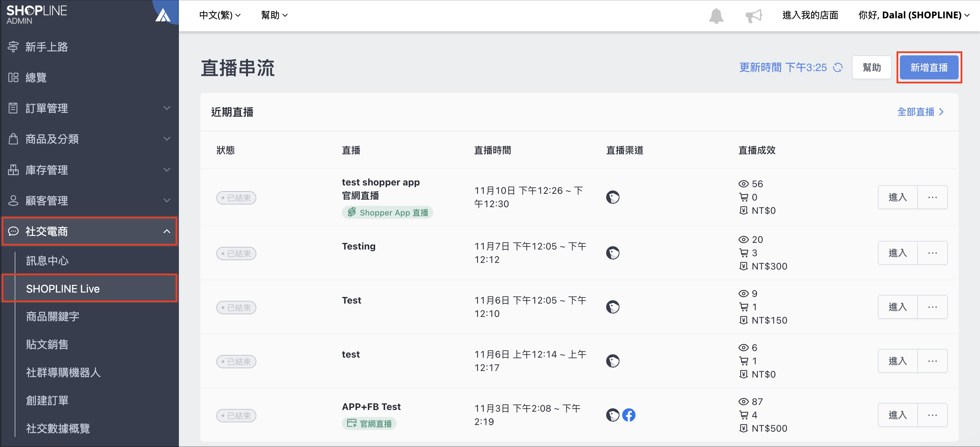Open the 中文(繁) language dropdown
This screenshot has width=980, height=447.
coord(220,15)
